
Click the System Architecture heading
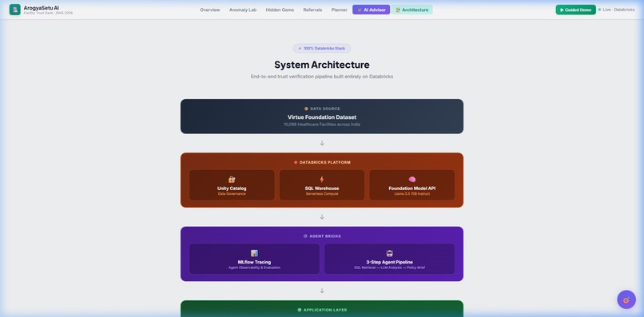pos(321,65)
